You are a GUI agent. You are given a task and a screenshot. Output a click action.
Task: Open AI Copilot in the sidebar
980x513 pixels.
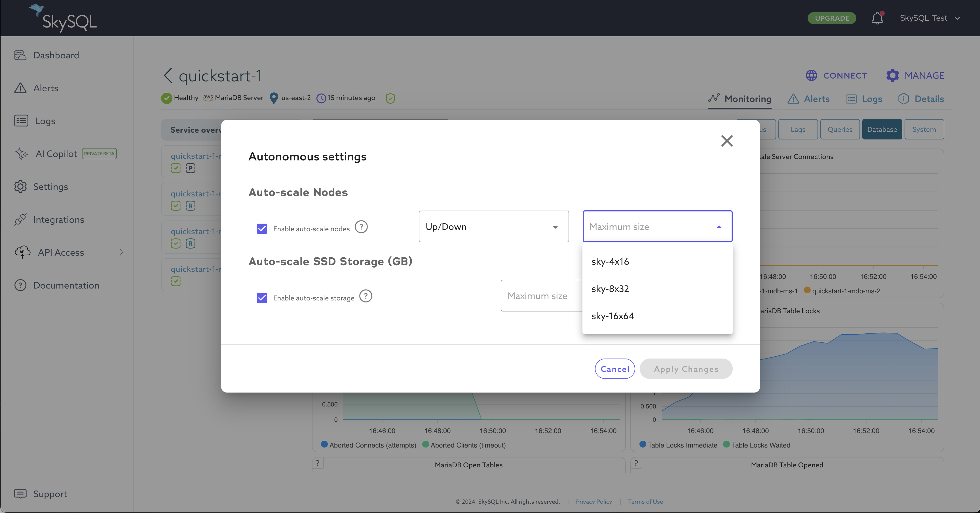tap(56, 154)
